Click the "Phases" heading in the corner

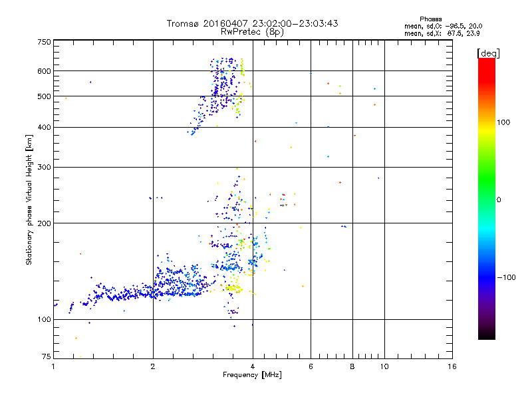pos(430,19)
